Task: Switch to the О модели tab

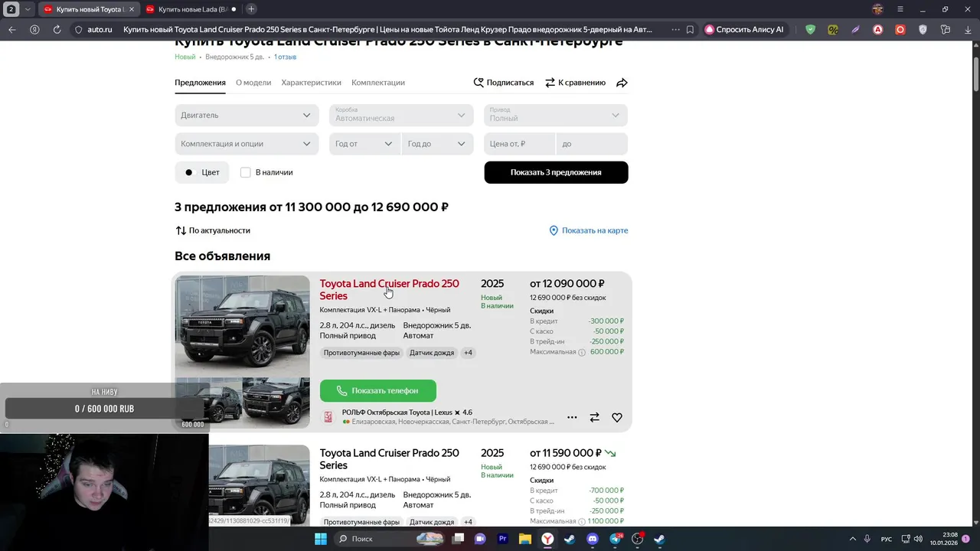Action: [253, 83]
